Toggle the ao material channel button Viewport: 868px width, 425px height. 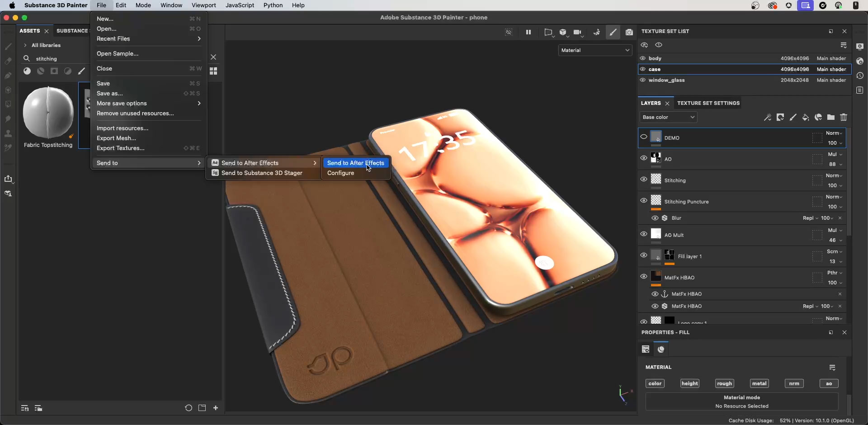tap(829, 383)
